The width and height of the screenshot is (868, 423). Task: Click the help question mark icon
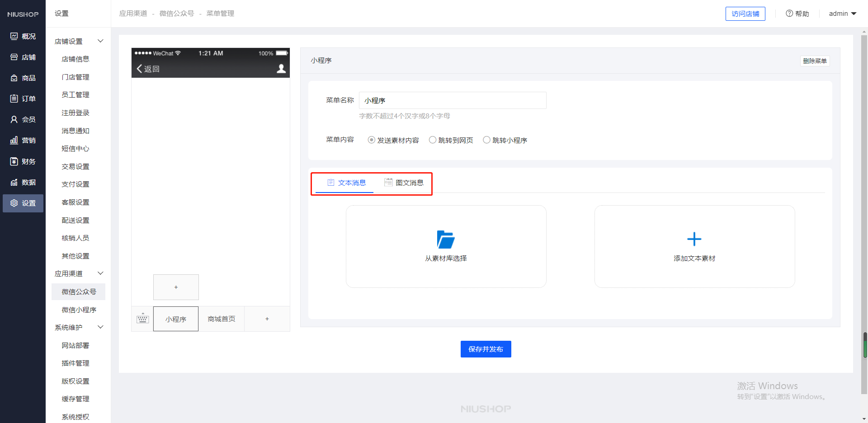pyautogui.click(x=789, y=14)
